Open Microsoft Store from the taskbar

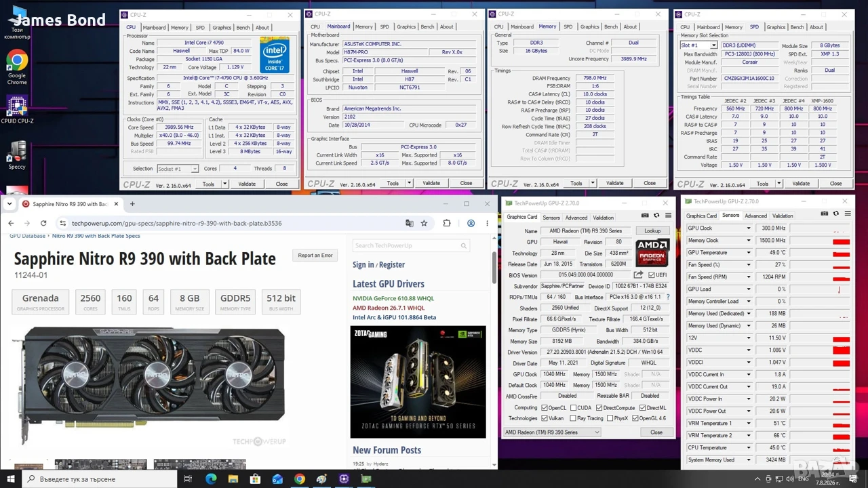(255, 479)
